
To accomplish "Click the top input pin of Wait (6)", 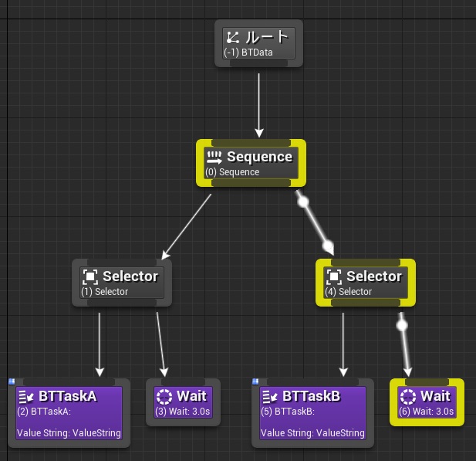I will coord(427,382).
